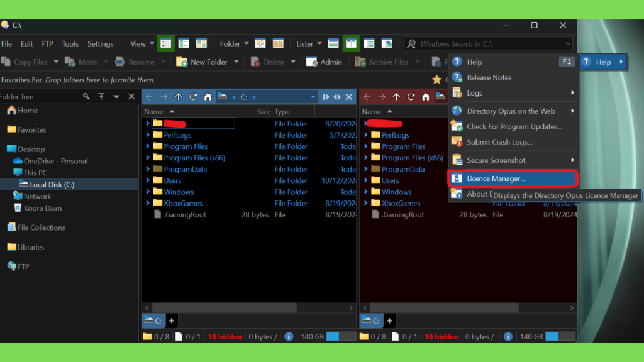The width and height of the screenshot is (644, 362).
Task: Select OneDrive - Personal in Folder Tree
Action: click(x=55, y=161)
